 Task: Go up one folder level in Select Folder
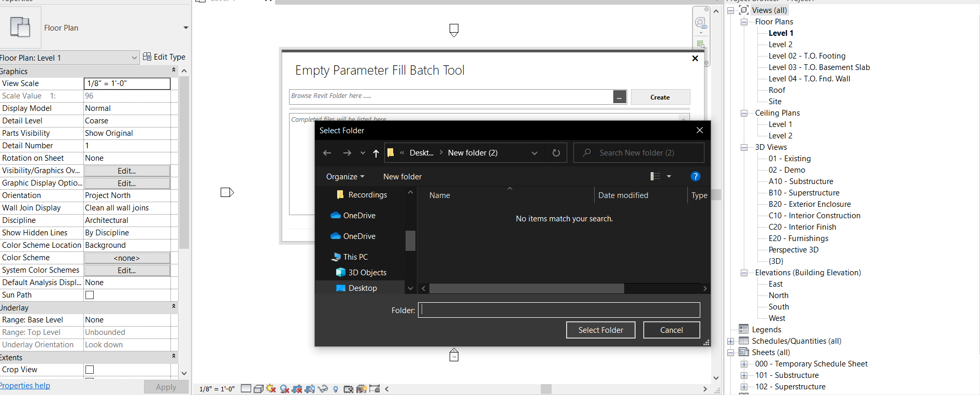376,153
